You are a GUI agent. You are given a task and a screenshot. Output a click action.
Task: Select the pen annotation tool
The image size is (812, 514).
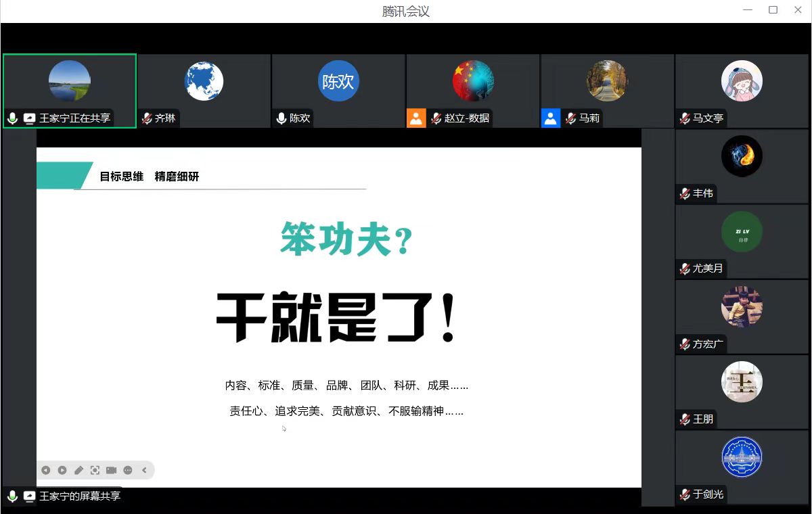(x=78, y=470)
